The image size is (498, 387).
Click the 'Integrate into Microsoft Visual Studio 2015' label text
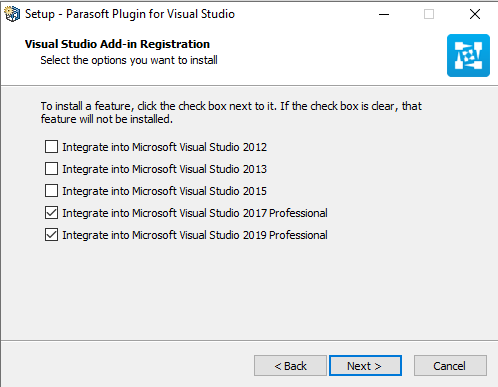[165, 191]
